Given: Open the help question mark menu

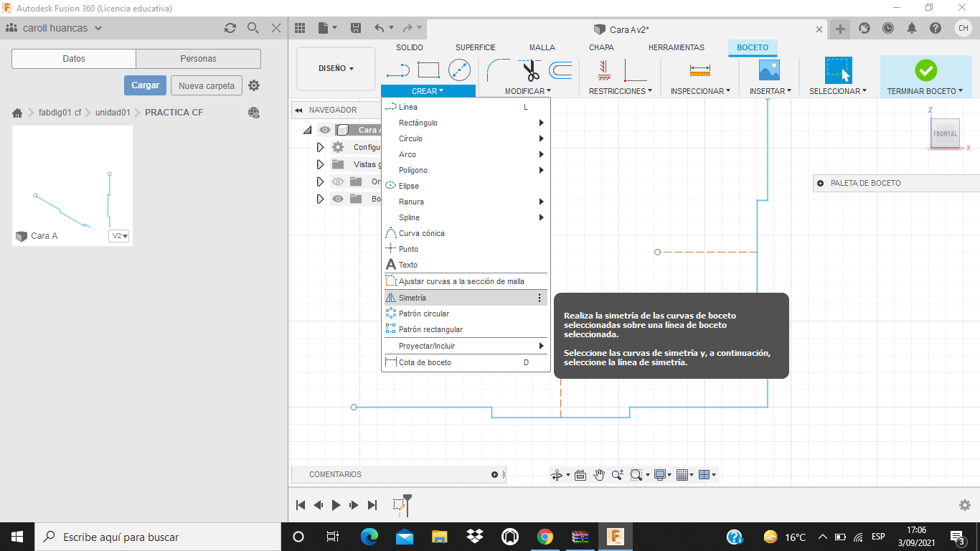Looking at the screenshot, I should click(936, 28).
